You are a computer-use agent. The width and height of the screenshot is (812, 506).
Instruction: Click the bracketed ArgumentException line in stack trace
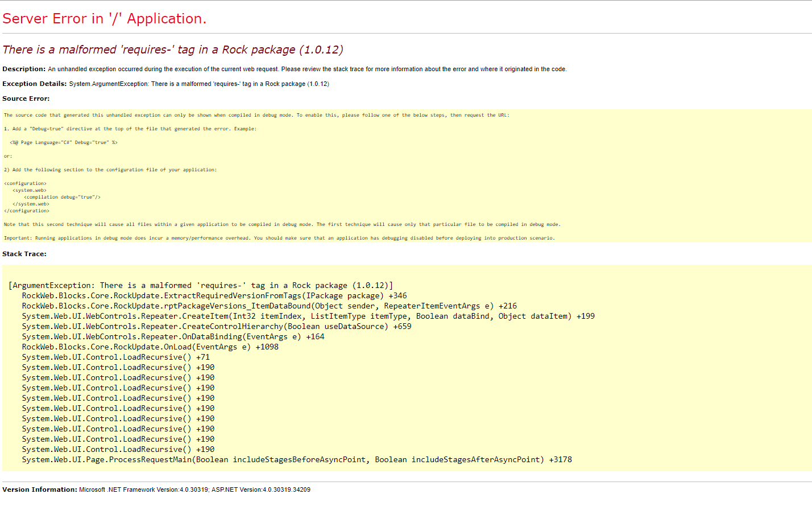[201, 286]
